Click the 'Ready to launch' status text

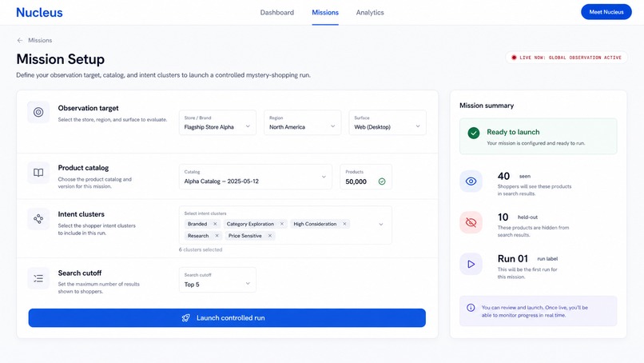[513, 132]
